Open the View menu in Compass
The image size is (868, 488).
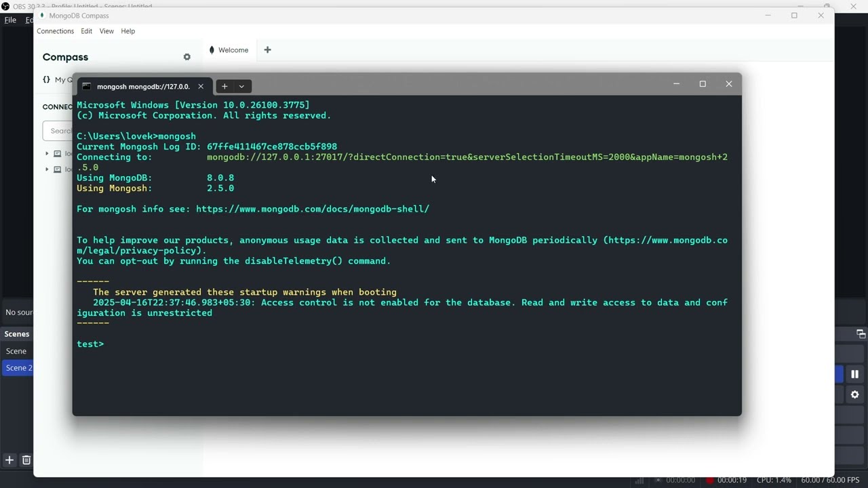(x=106, y=31)
